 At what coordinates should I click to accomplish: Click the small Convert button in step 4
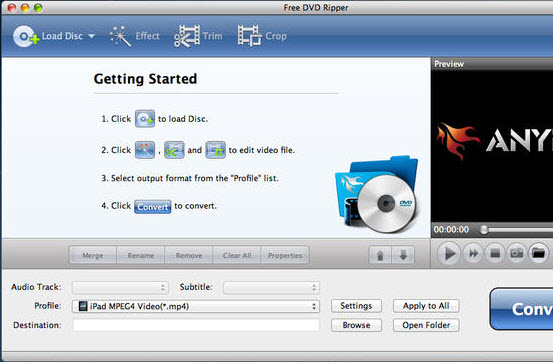pyautogui.click(x=152, y=206)
